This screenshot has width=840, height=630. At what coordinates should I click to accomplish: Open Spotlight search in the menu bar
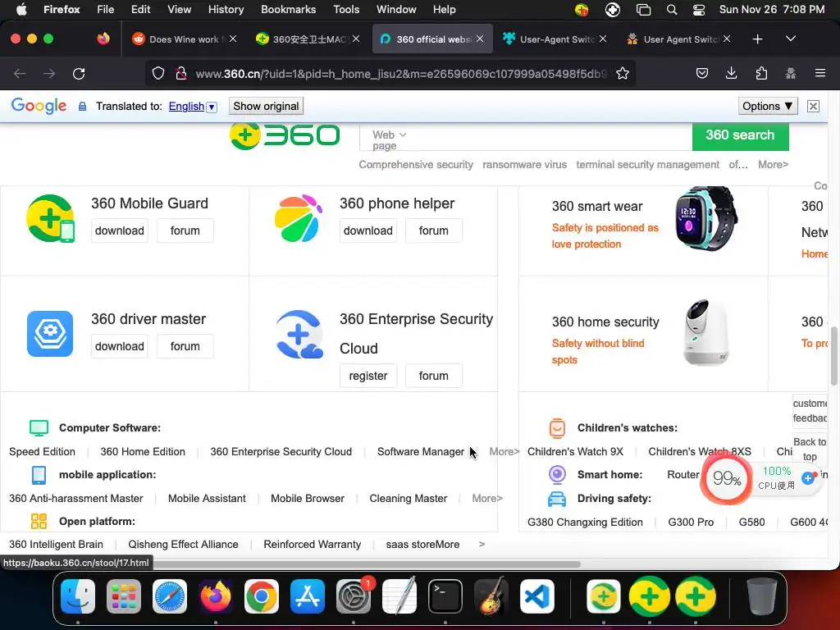click(671, 10)
